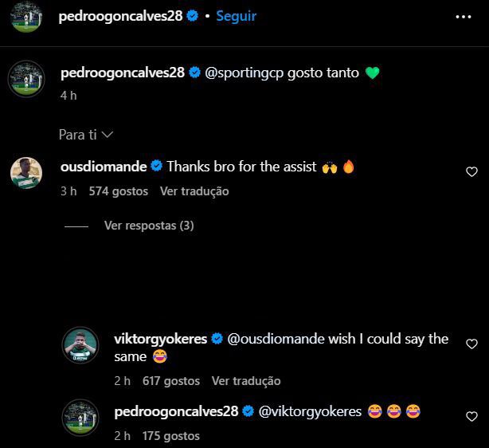View the 574 gostos likes list

tap(119, 191)
